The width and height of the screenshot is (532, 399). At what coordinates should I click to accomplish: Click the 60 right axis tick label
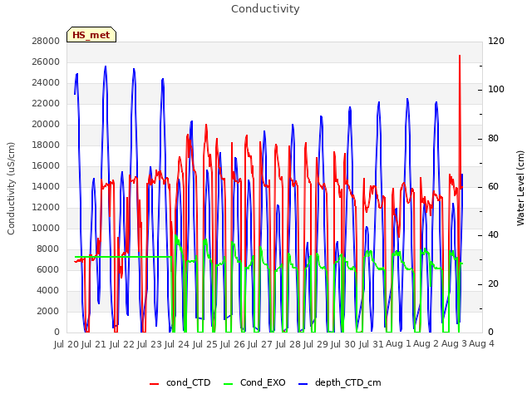(493, 186)
